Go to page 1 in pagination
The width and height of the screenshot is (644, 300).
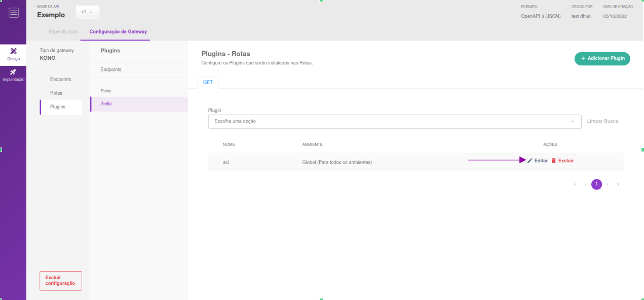tap(596, 184)
